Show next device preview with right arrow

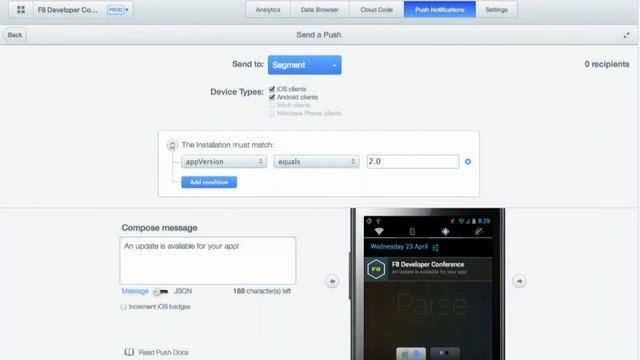(519, 281)
